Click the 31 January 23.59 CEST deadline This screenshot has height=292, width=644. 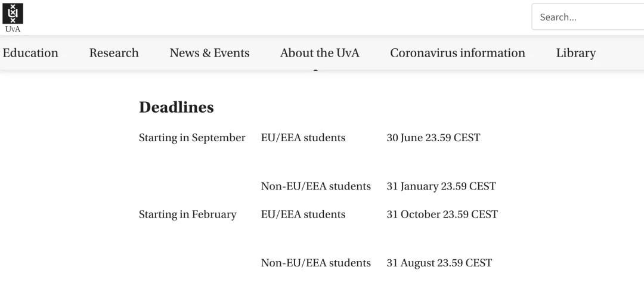(x=441, y=187)
